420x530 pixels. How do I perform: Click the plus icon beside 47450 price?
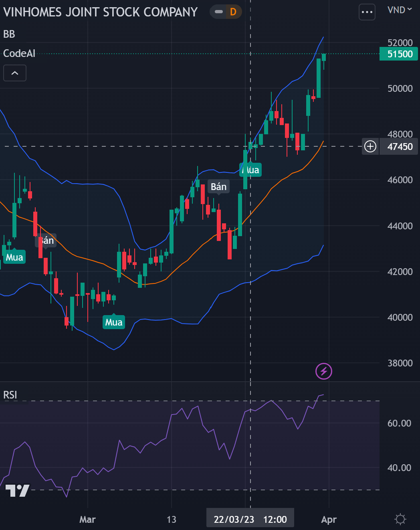[370, 146]
